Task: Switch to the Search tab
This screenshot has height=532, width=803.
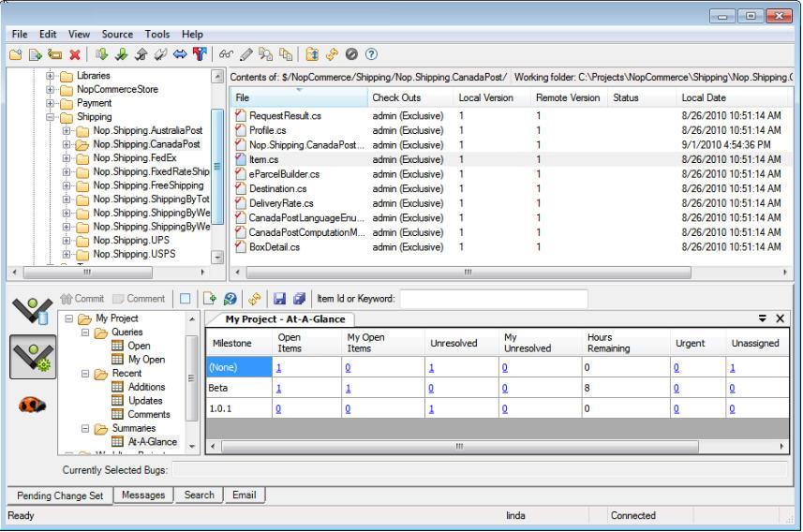Action: [x=200, y=495]
